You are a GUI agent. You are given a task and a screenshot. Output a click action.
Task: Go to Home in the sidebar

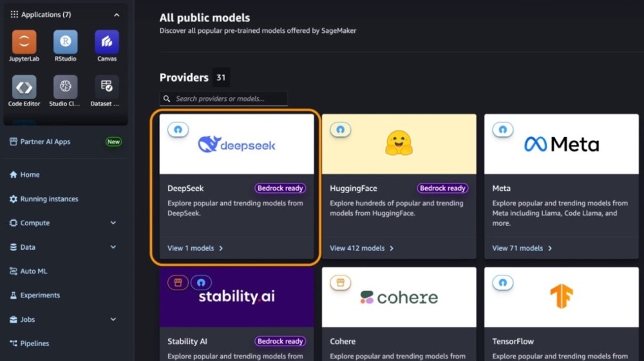pyautogui.click(x=30, y=174)
